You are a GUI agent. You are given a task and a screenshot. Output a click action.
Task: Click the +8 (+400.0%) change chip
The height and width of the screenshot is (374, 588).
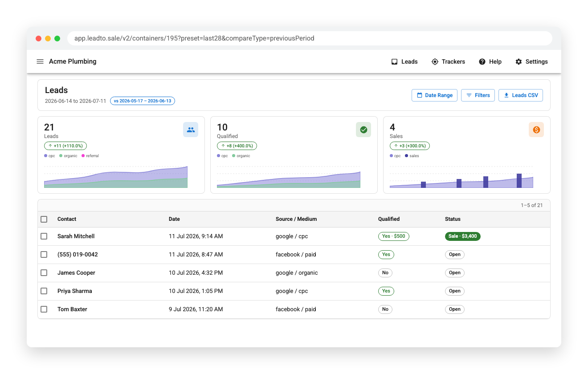pos(237,146)
